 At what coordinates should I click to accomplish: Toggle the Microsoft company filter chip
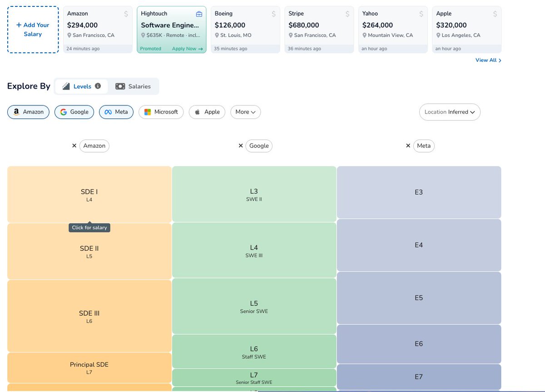pyautogui.click(x=161, y=112)
